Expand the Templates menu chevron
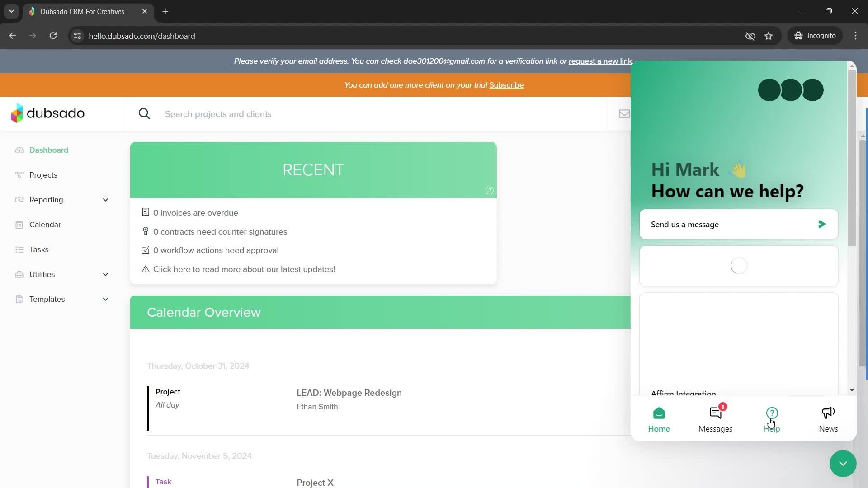868x488 pixels. coord(105,299)
